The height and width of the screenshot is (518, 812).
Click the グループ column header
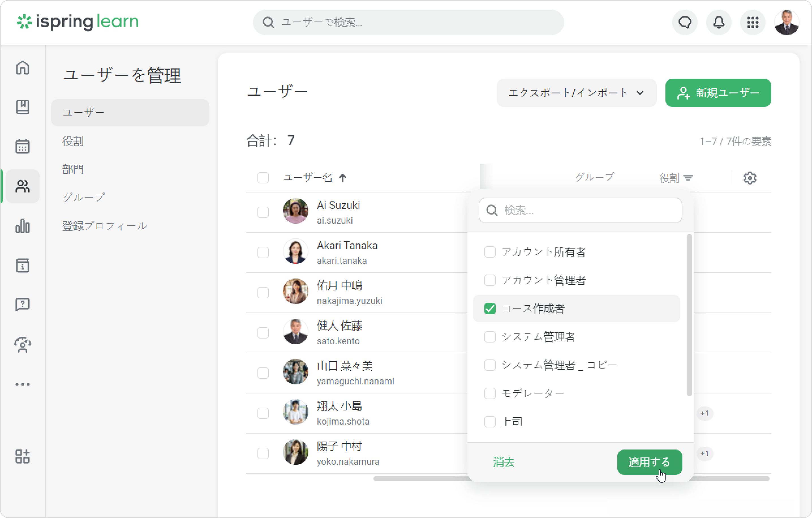tap(594, 177)
